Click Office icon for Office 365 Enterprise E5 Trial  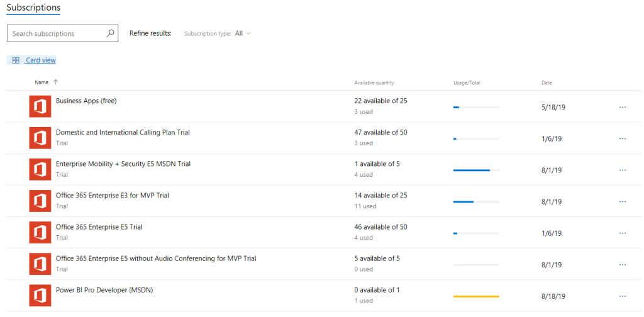pyautogui.click(x=40, y=233)
